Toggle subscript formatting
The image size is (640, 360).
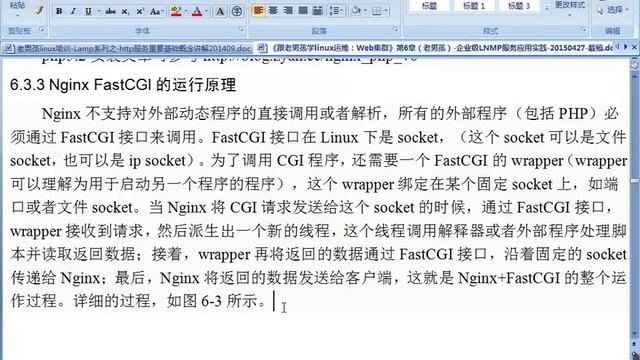coord(125,11)
